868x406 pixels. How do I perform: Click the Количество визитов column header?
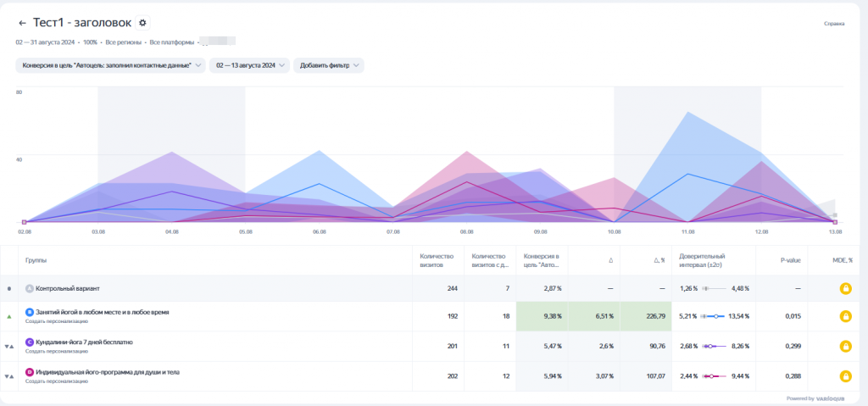[x=437, y=260]
